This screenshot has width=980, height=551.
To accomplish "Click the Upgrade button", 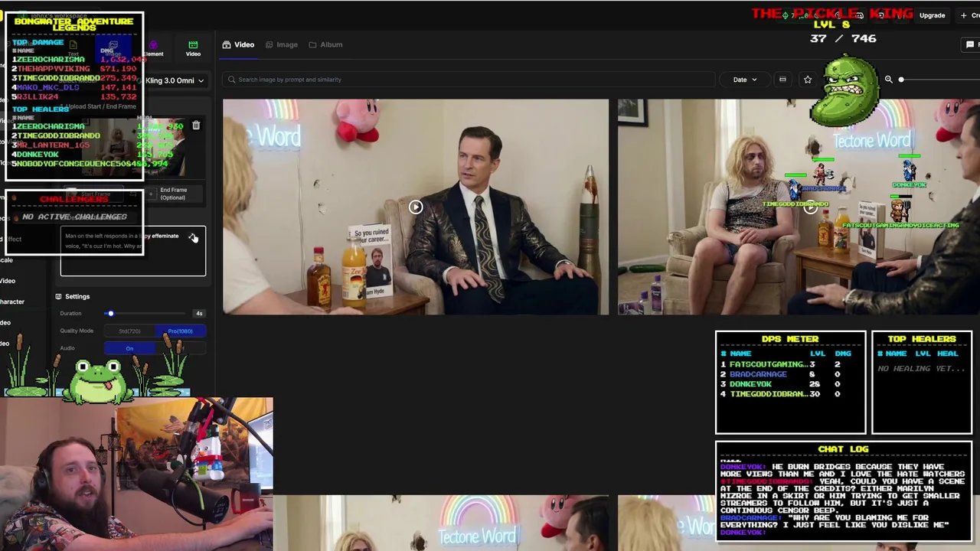I will (x=932, y=15).
